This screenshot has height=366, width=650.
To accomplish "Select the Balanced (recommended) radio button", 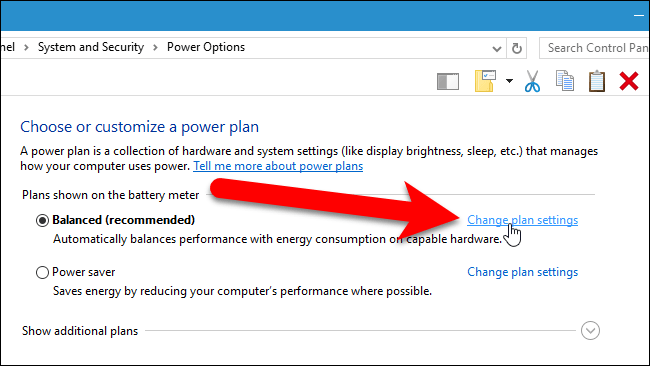I will pos(42,220).
